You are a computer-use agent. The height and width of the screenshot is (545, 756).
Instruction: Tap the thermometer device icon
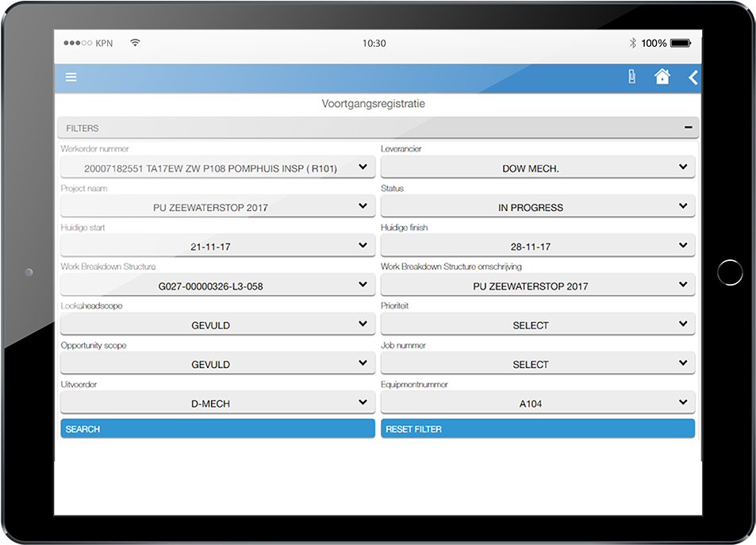630,77
